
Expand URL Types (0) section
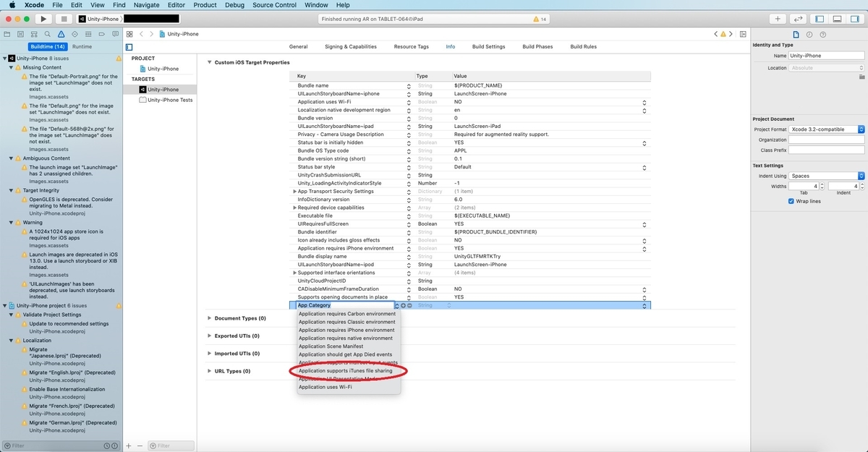[209, 371]
